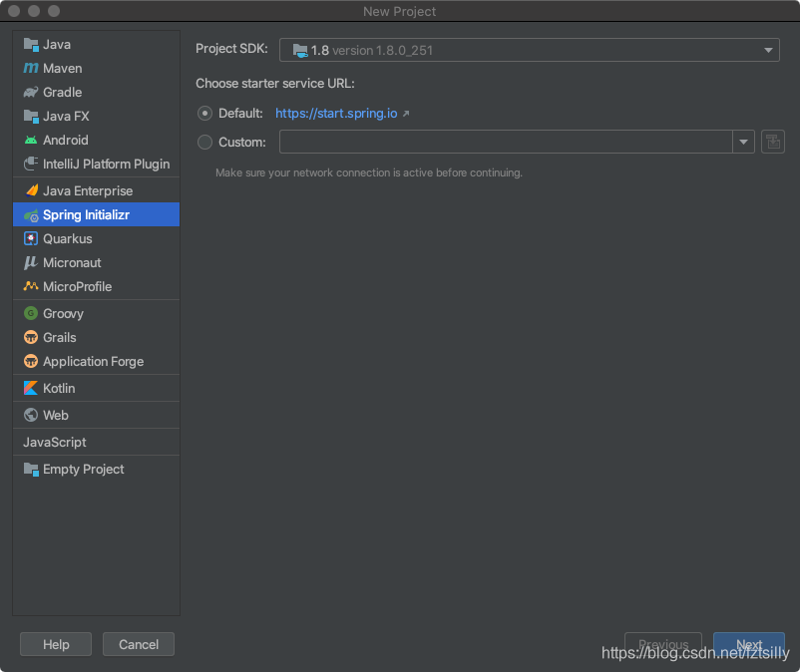Click the icon button beside the Custom field
This screenshot has height=672, width=800.
click(x=773, y=142)
